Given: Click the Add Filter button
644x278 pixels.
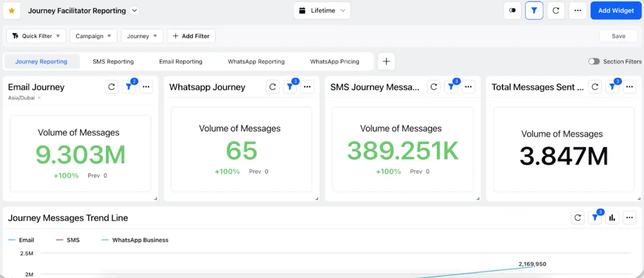Looking at the screenshot, I should 191,36.
